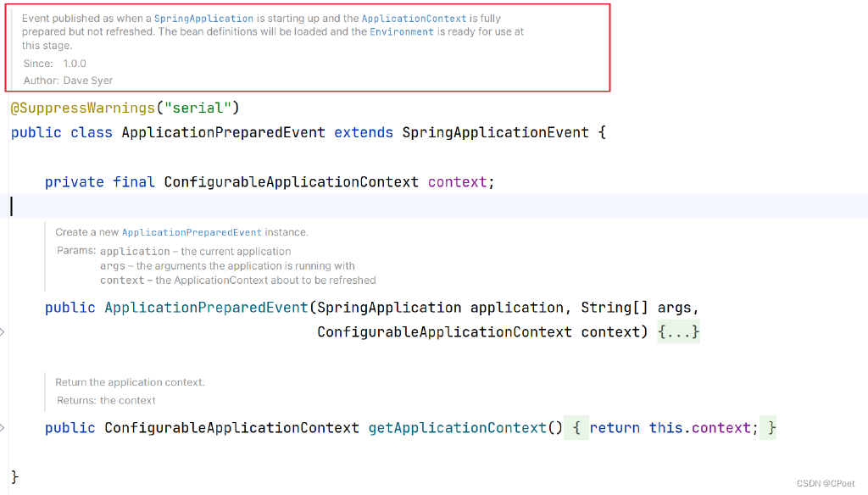Screen dimensions: 868x495
Task: Click the class name ApplicationPreparedEvent
Action: click(224, 131)
